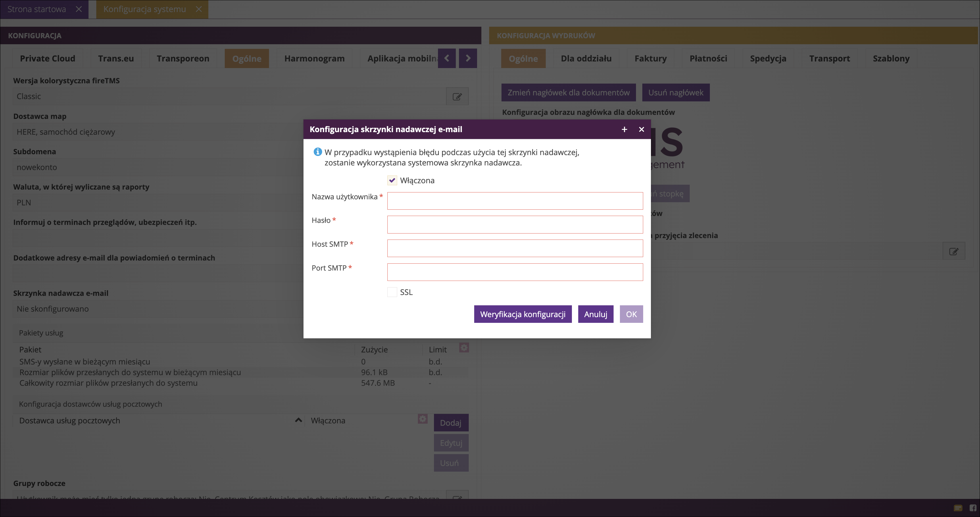Close the Konfiguracja systemu tab with its X
This screenshot has width=980, height=517.
pyautogui.click(x=199, y=9)
